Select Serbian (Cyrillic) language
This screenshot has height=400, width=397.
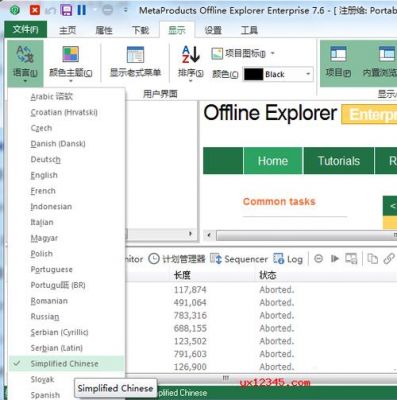(67, 332)
